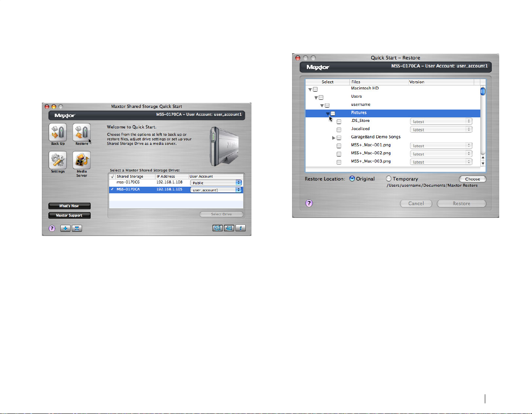Screen dimensions: 532x414
Task: Click the Files column header
Action: click(379, 82)
